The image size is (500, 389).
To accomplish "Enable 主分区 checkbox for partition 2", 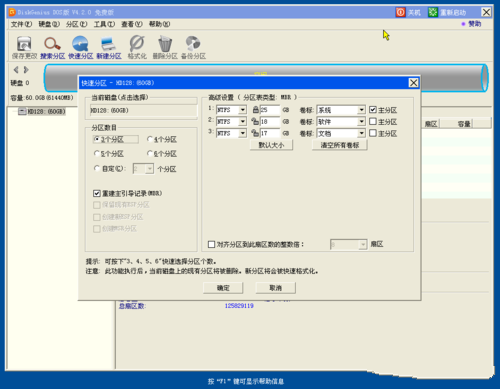I will (x=373, y=121).
